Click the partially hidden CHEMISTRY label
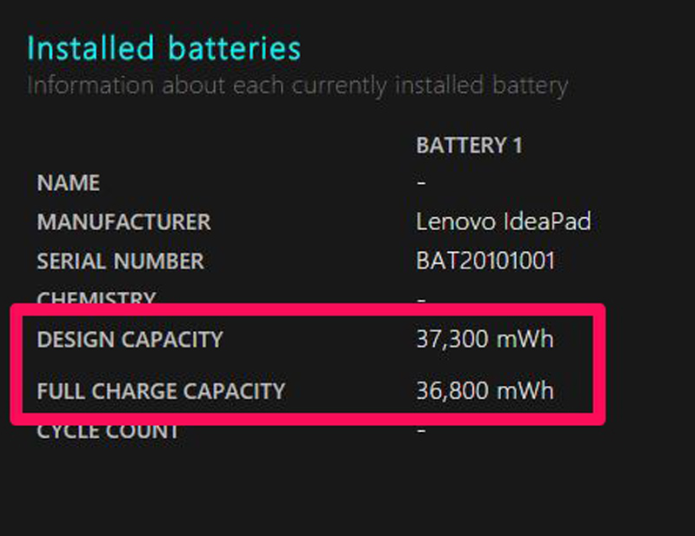Image resolution: width=695 pixels, height=536 pixels. 96,298
